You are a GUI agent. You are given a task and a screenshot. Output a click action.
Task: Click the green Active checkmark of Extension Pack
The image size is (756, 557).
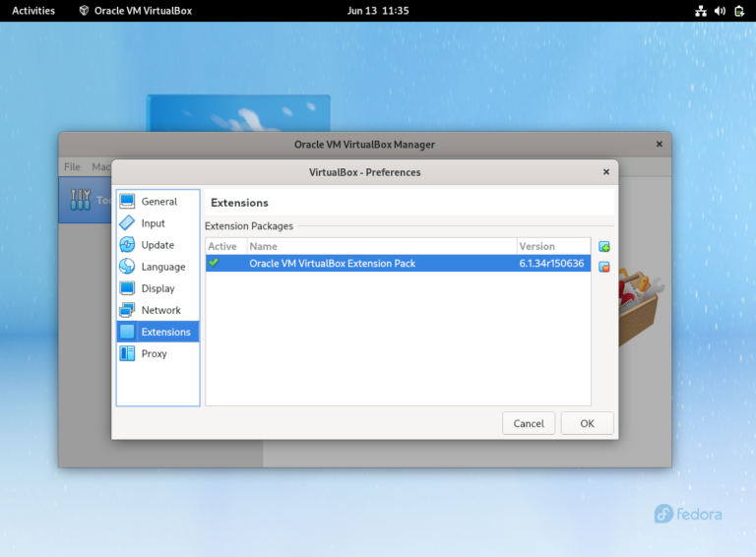[x=214, y=263]
